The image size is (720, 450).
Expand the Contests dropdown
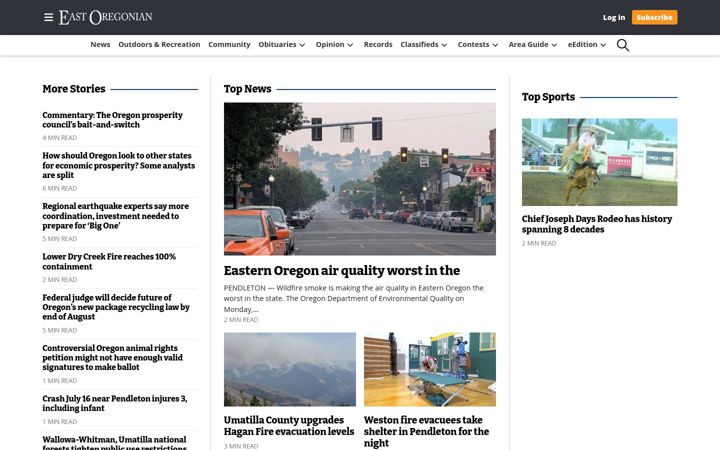pos(478,45)
